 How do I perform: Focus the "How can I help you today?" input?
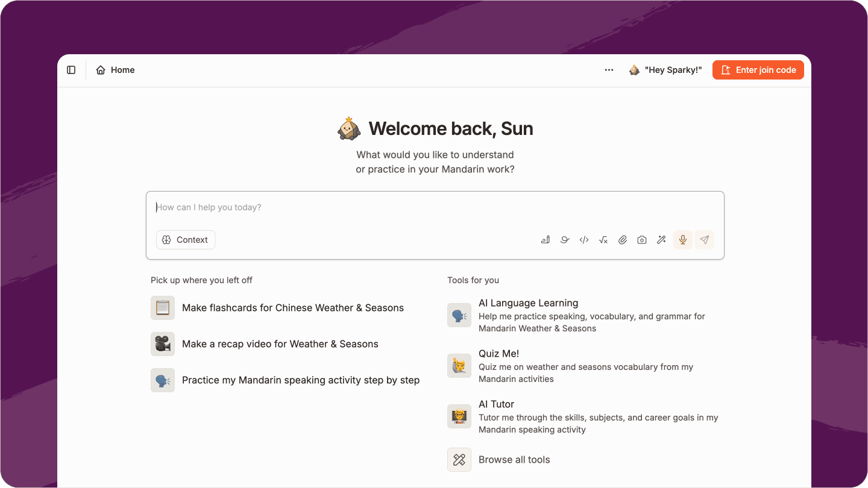435,207
